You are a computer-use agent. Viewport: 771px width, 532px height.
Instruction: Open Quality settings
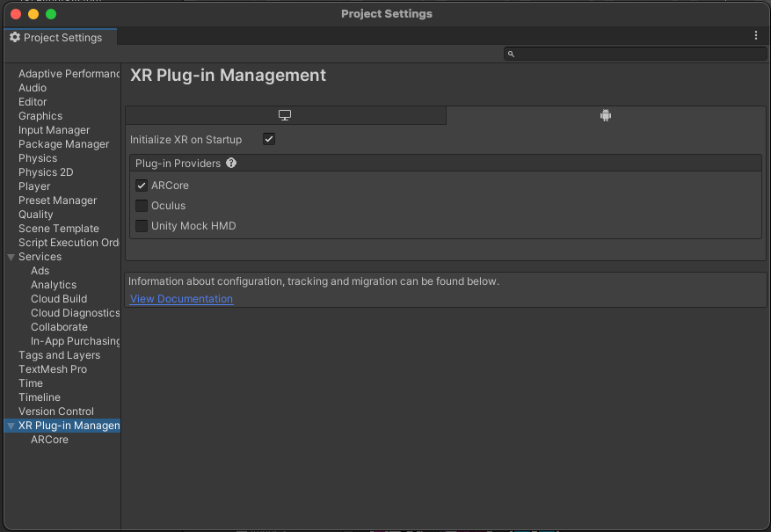click(x=35, y=215)
